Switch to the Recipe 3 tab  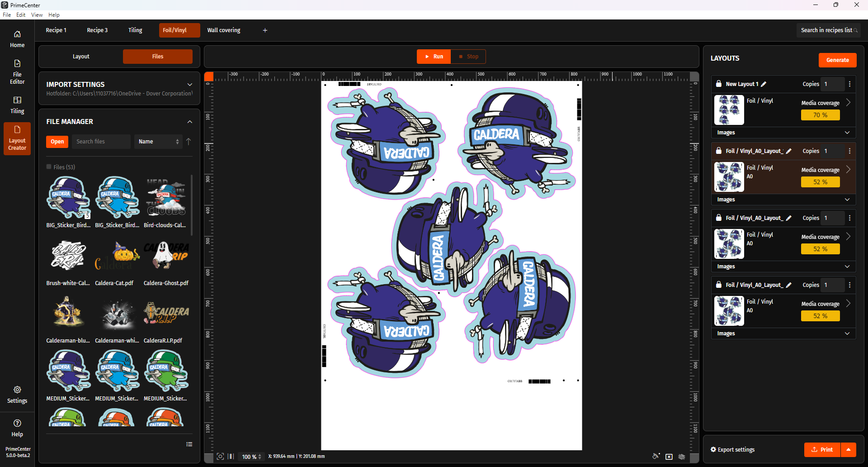tap(97, 30)
